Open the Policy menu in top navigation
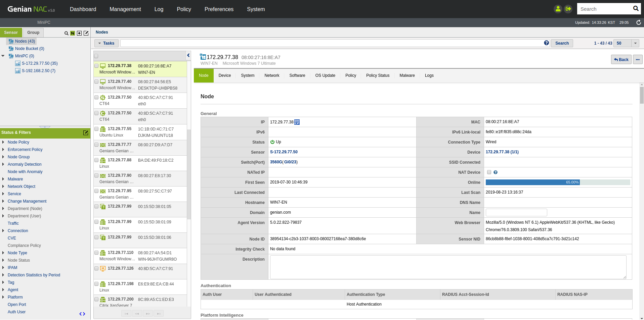This screenshot has height=320, width=644. pyautogui.click(x=184, y=9)
